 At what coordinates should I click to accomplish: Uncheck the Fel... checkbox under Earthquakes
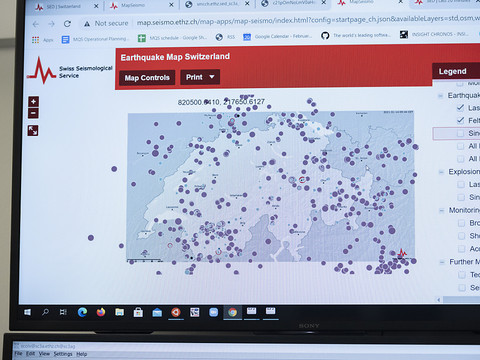[460, 120]
